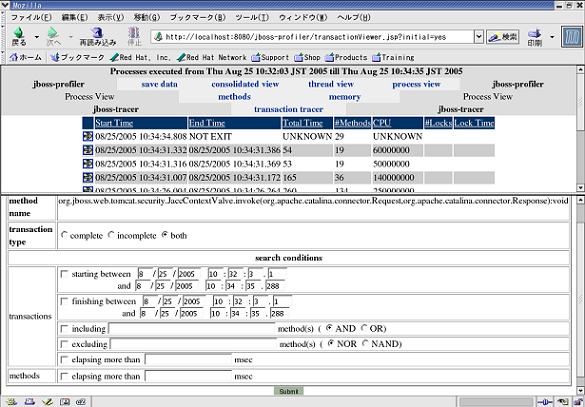Screen dimensions: 585x407
Task: Open the 編集(E) menu
Action: 75,18
